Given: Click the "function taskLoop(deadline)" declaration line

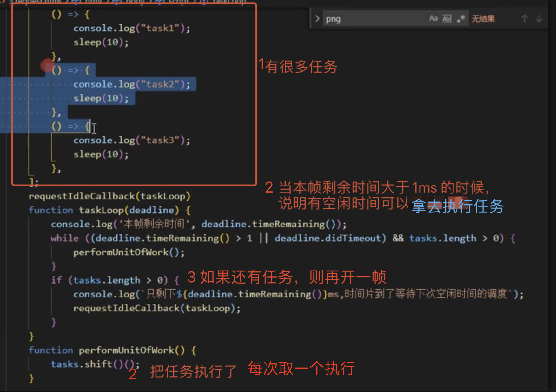Looking at the screenshot, I should pos(109,210).
